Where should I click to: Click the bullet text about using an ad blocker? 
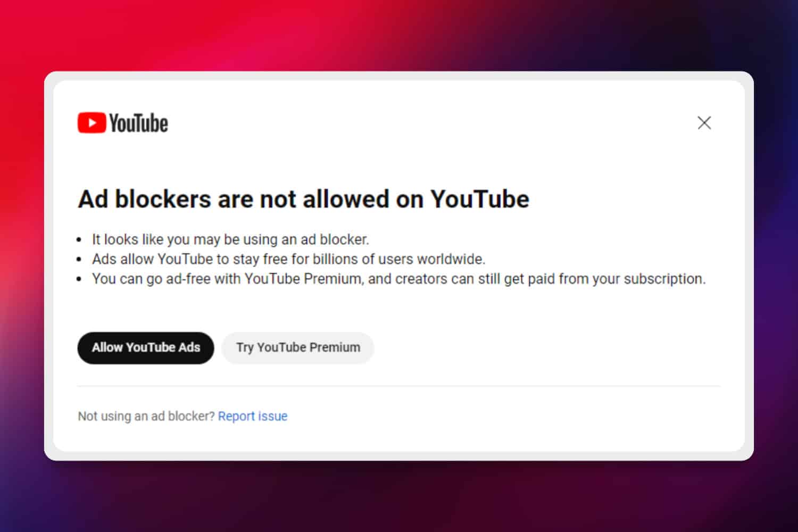tap(230, 239)
